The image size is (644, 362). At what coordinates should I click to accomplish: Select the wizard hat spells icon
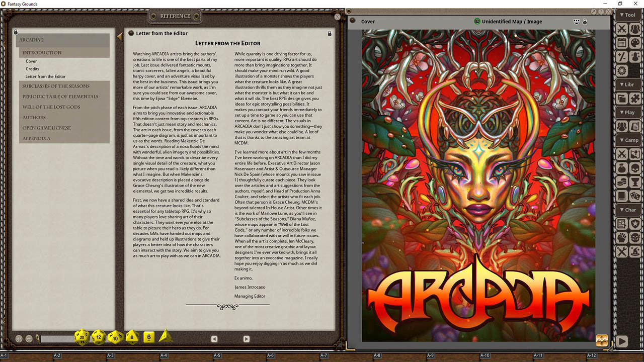[635, 251]
